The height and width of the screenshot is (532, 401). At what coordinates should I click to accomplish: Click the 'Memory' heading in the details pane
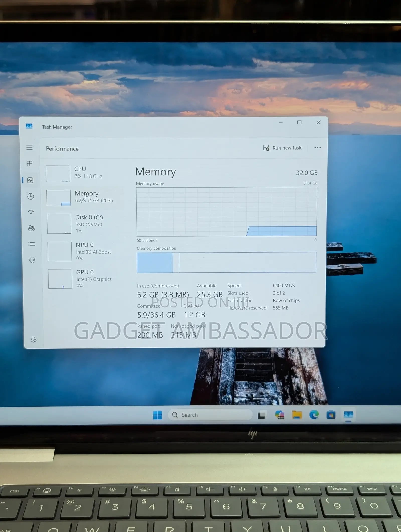click(155, 172)
